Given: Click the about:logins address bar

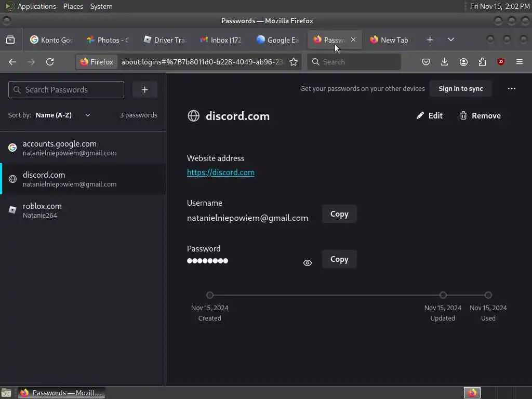Looking at the screenshot, I should 202,62.
